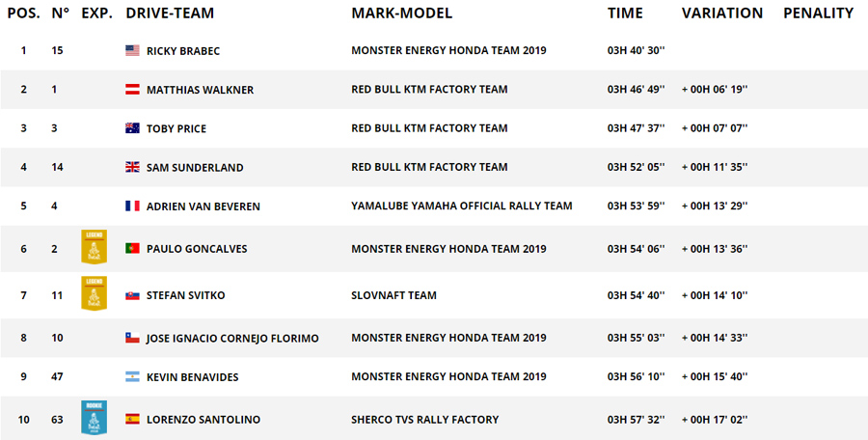This screenshot has width=868, height=440.
Task: Select the Toby Price rider name
Action: point(176,128)
